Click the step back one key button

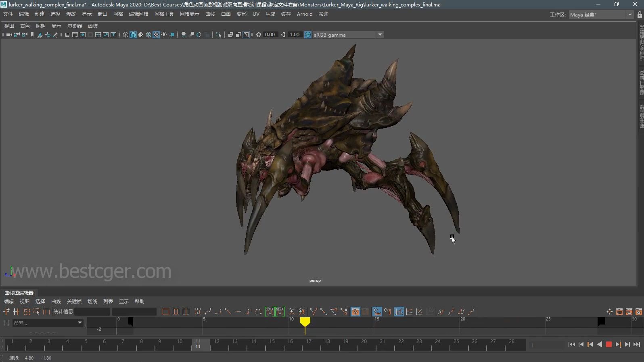(x=590, y=344)
